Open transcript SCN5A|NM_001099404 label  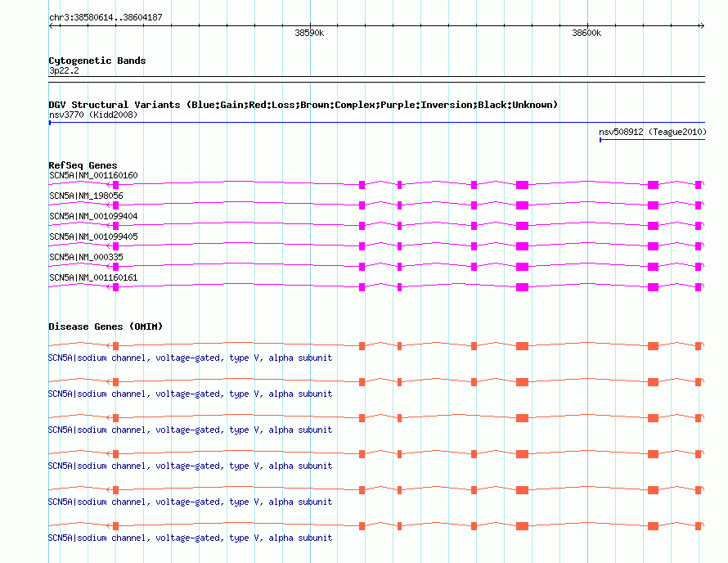point(93,217)
